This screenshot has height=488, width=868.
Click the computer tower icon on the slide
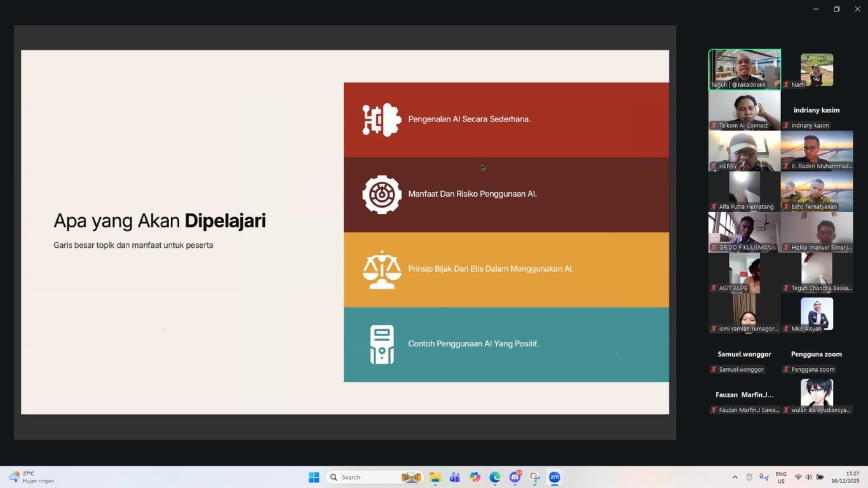point(382,344)
